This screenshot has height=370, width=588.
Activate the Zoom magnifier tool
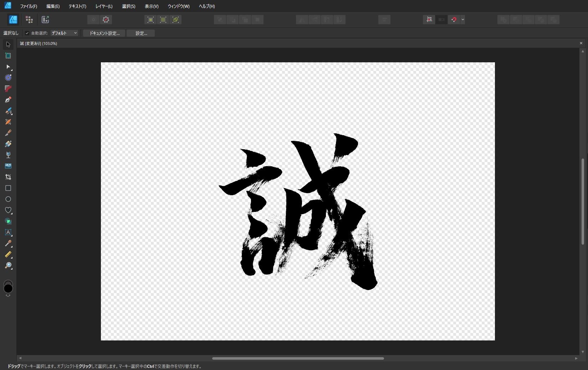point(8,266)
